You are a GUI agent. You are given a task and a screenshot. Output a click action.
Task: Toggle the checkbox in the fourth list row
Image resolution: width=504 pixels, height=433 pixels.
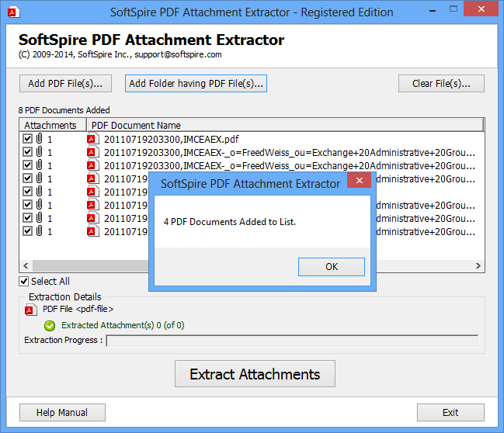[28, 178]
